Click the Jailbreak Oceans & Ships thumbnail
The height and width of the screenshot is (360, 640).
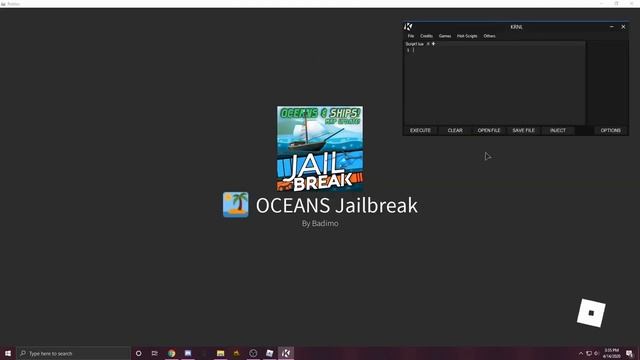point(320,149)
